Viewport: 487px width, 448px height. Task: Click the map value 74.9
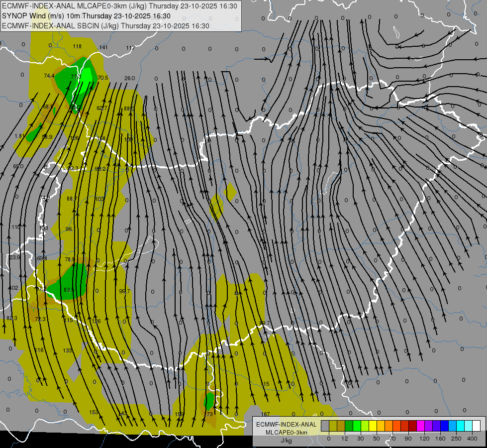44,198
